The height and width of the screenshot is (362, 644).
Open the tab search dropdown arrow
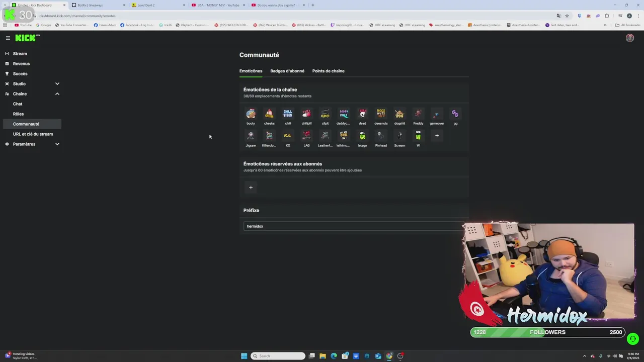6,5
